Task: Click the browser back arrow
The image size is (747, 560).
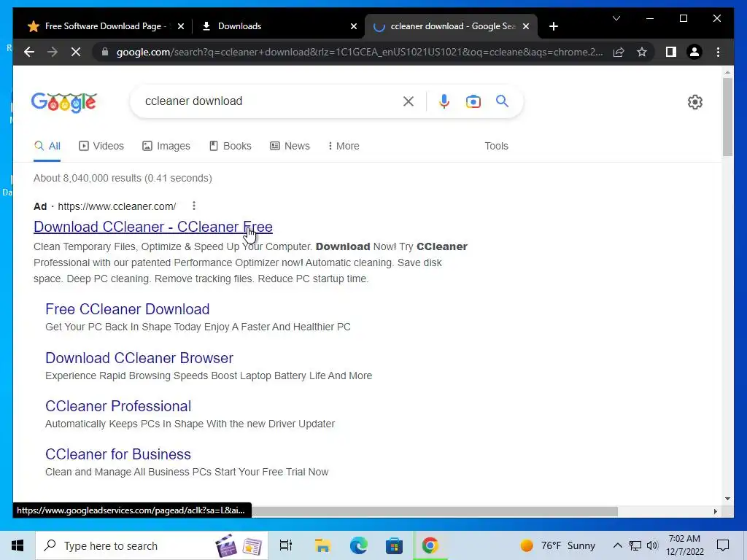Action: click(29, 52)
